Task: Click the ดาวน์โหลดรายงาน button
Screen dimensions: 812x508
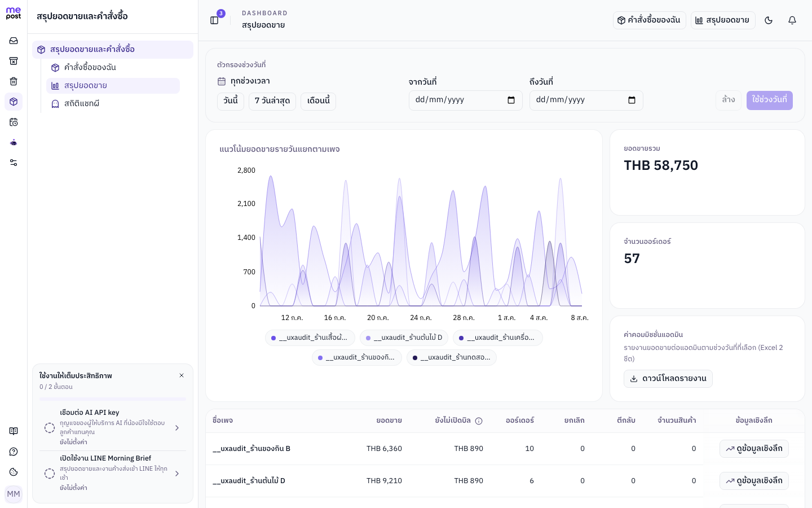Action: (x=668, y=379)
